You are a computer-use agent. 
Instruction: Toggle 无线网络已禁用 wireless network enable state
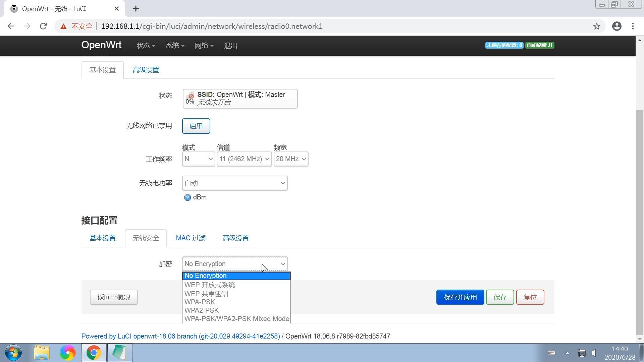(196, 126)
